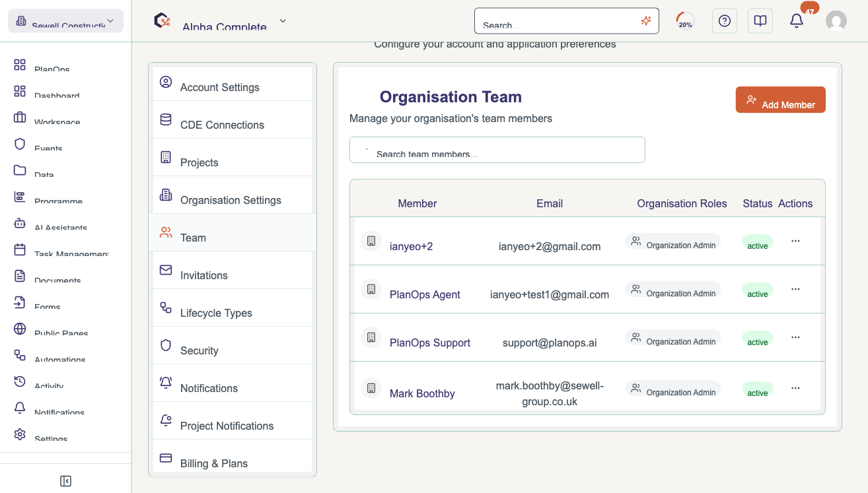This screenshot has width=868, height=493.
Task: Focus the Search team members field
Action: (497, 150)
